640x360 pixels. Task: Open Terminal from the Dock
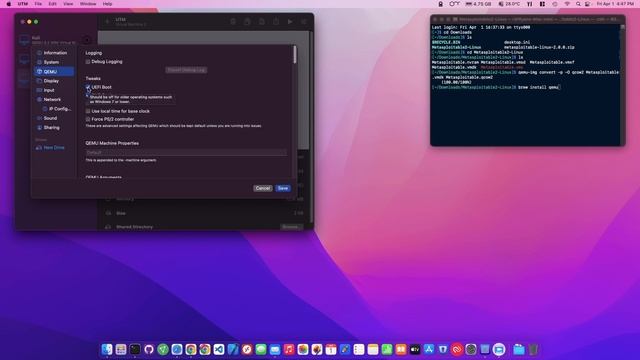pyautogui.click(x=135, y=349)
